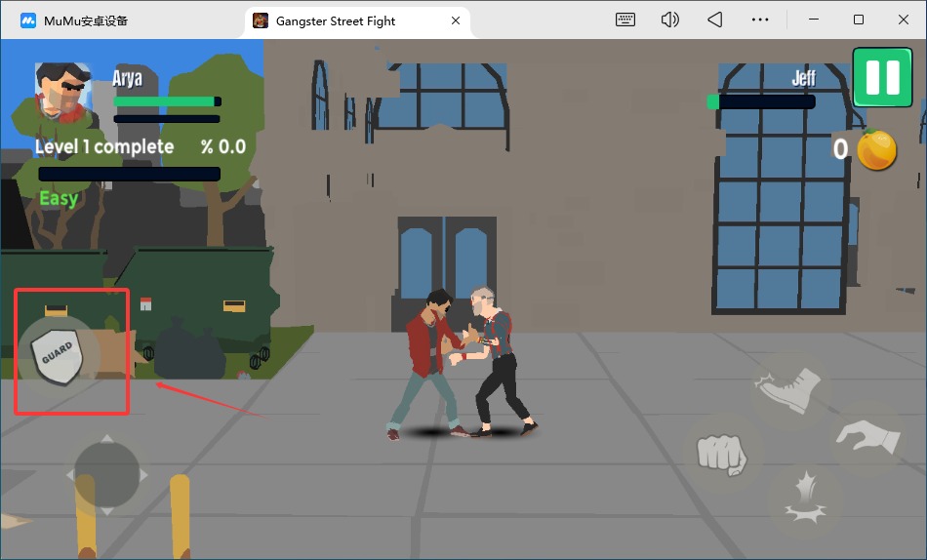Tap the joystick's right arrow
Viewport: 927px width, 560px height.
pos(144,475)
